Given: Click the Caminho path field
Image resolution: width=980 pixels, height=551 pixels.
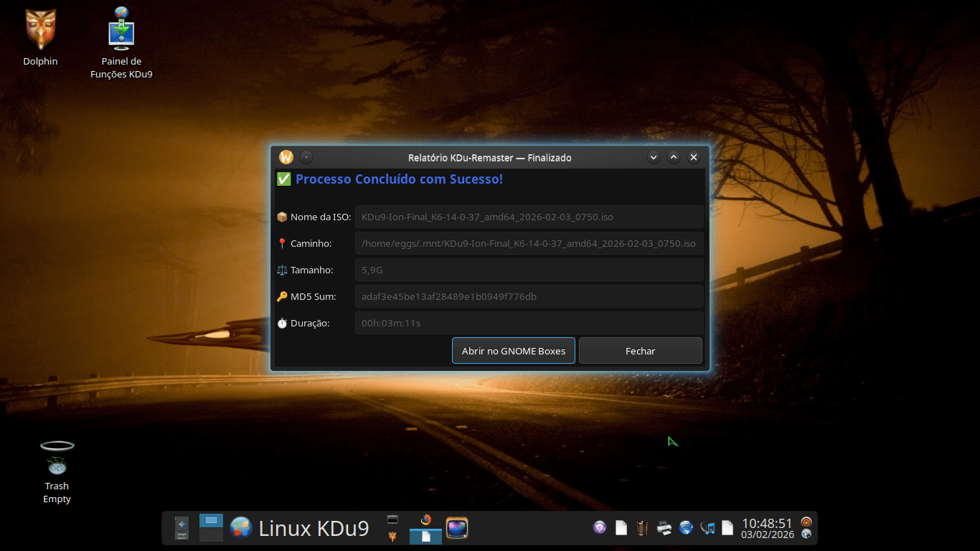Looking at the screenshot, I should coord(529,243).
